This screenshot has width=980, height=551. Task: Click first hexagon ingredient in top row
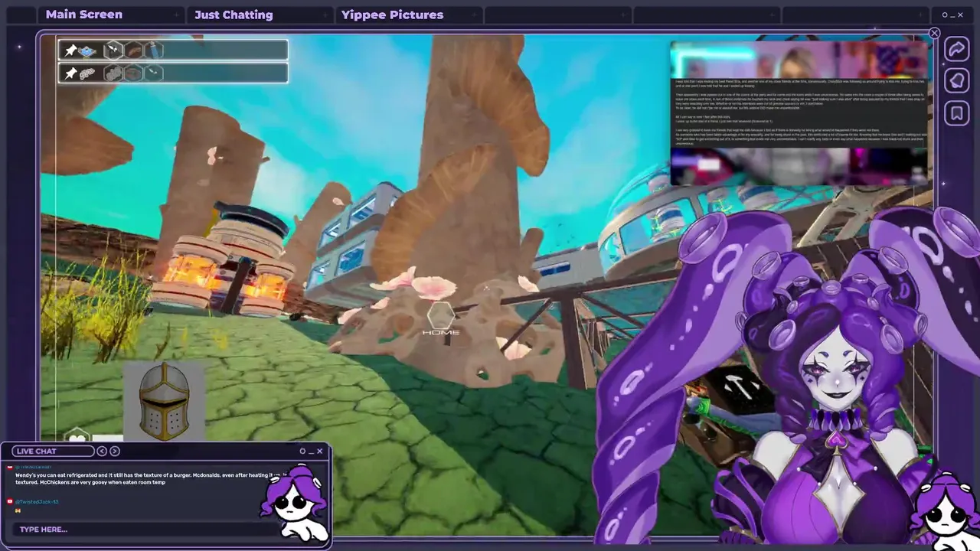pyautogui.click(x=113, y=51)
